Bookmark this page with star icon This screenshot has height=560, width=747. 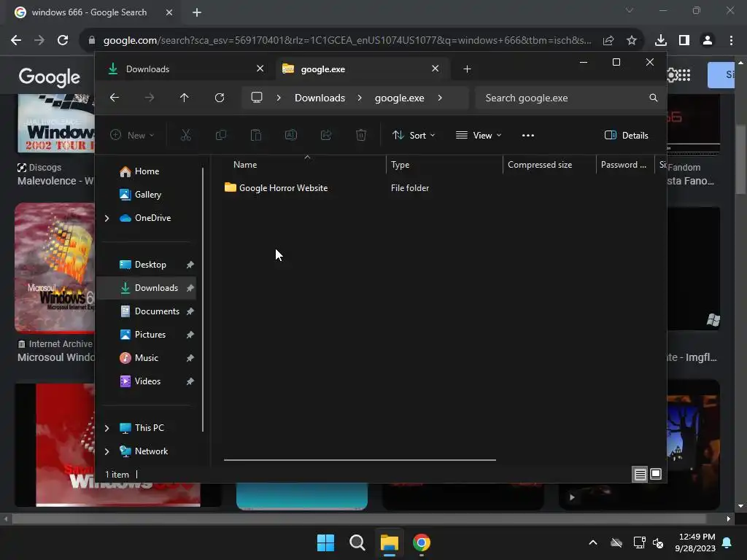[x=632, y=41]
